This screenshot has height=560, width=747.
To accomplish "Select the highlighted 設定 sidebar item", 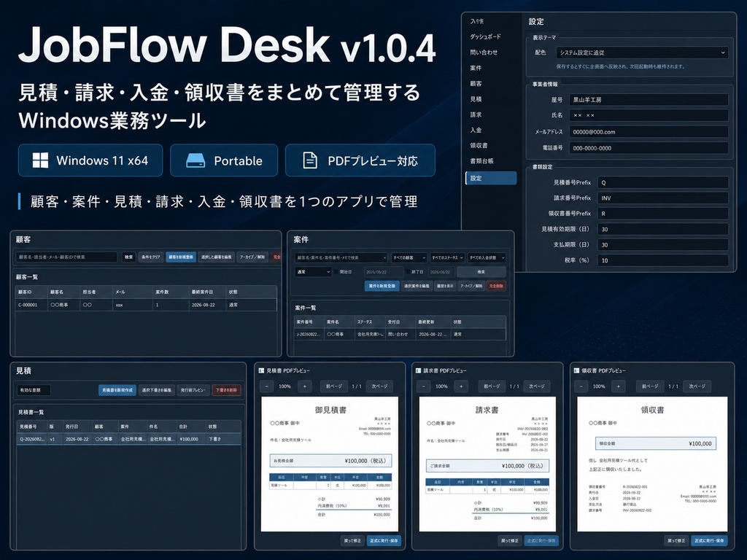I will tap(491, 178).
